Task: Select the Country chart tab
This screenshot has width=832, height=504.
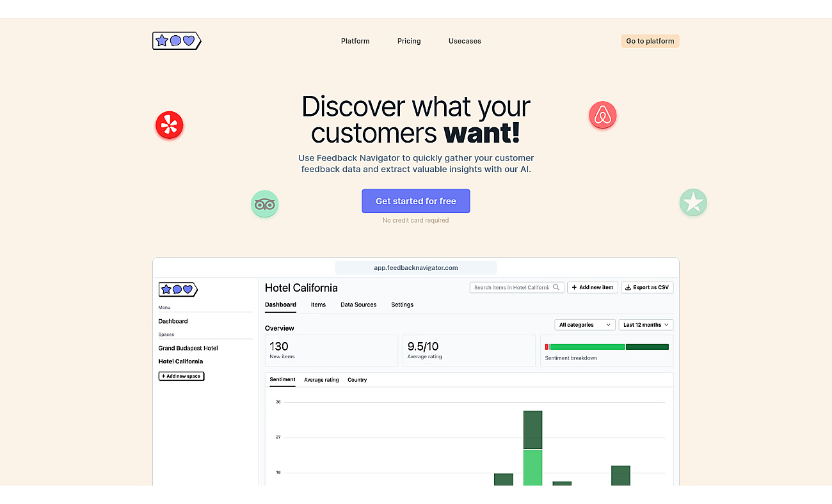Action: tap(357, 380)
